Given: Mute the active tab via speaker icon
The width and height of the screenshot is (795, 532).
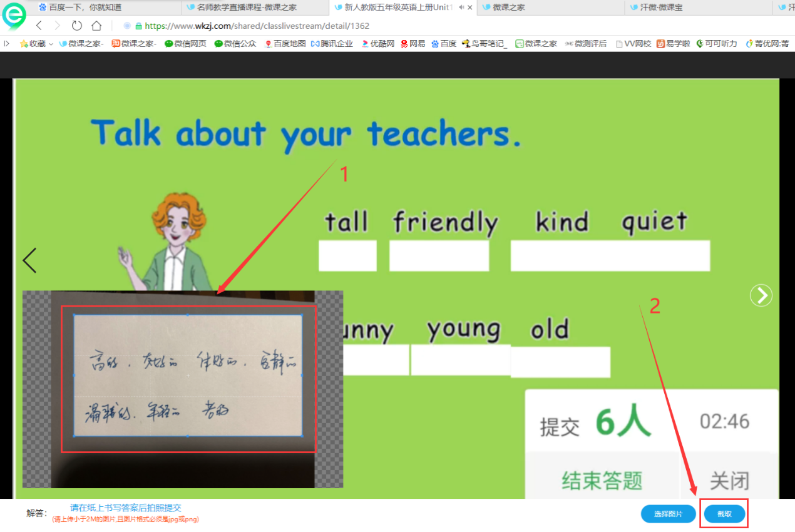Looking at the screenshot, I should click(x=461, y=8).
